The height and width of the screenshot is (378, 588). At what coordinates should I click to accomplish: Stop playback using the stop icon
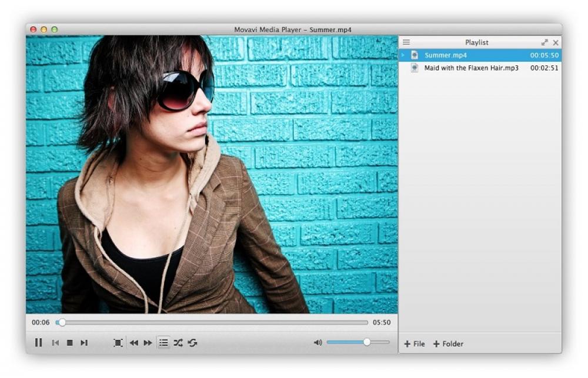71,343
